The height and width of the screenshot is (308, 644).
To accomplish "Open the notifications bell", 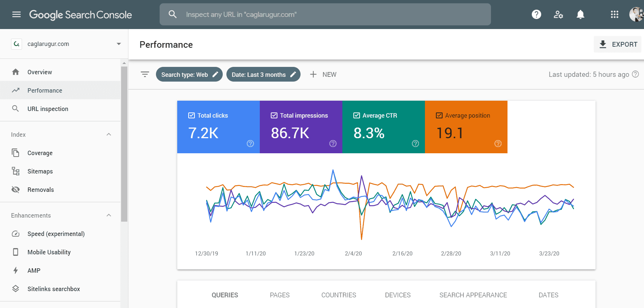I will [x=580, y=14].
